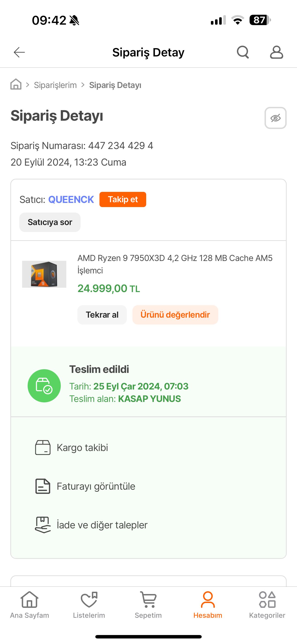Open the Siparişlerim breadcrumb link
This screenshot has height=644, width=297.
pyautogui.click(x=55, y=85)
